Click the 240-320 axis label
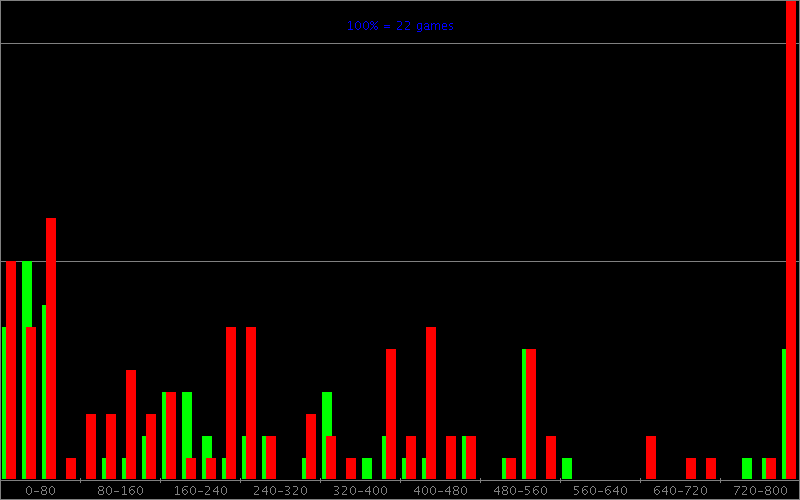 pos(281,491)
